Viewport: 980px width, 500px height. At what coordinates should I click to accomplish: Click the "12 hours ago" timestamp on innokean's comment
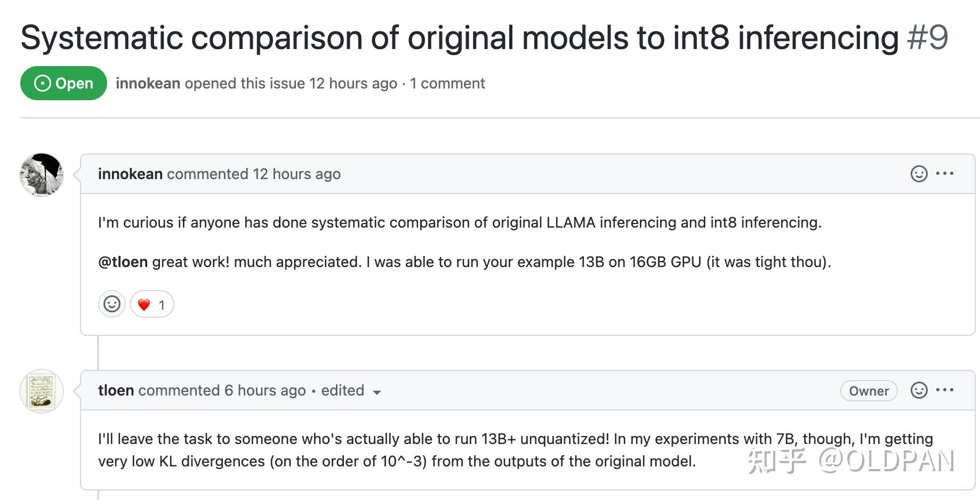(x=296, y=174)
